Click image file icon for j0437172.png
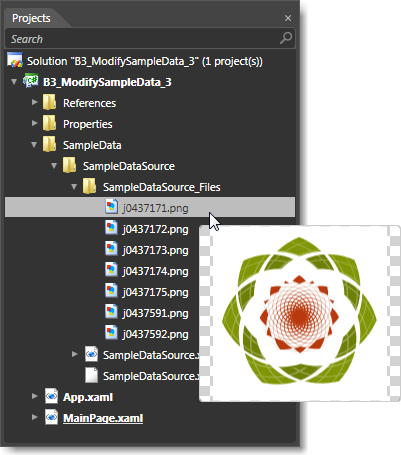This screenshot has width=401, height=455. click(x=111, y=228)
